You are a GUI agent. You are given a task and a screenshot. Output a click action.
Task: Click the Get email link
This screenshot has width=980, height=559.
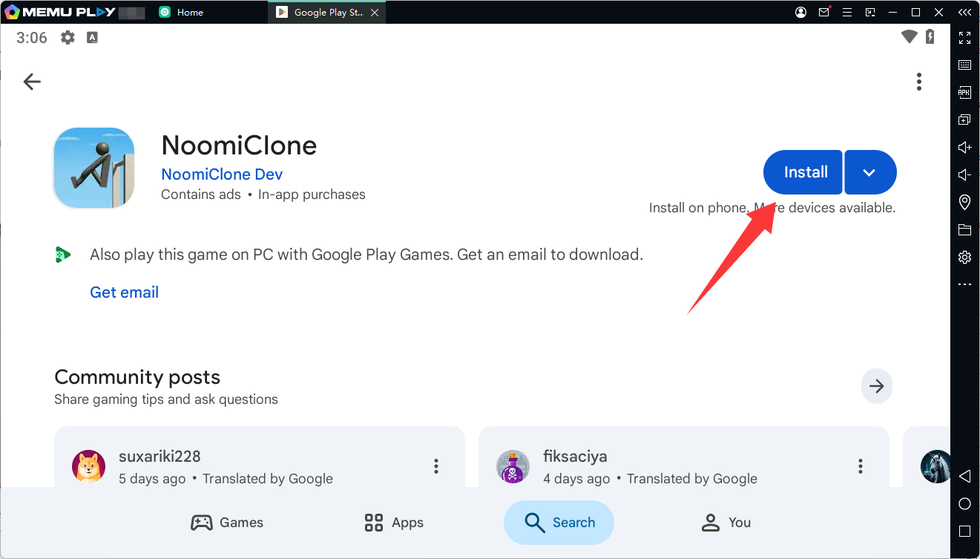[x=124, y=292]
